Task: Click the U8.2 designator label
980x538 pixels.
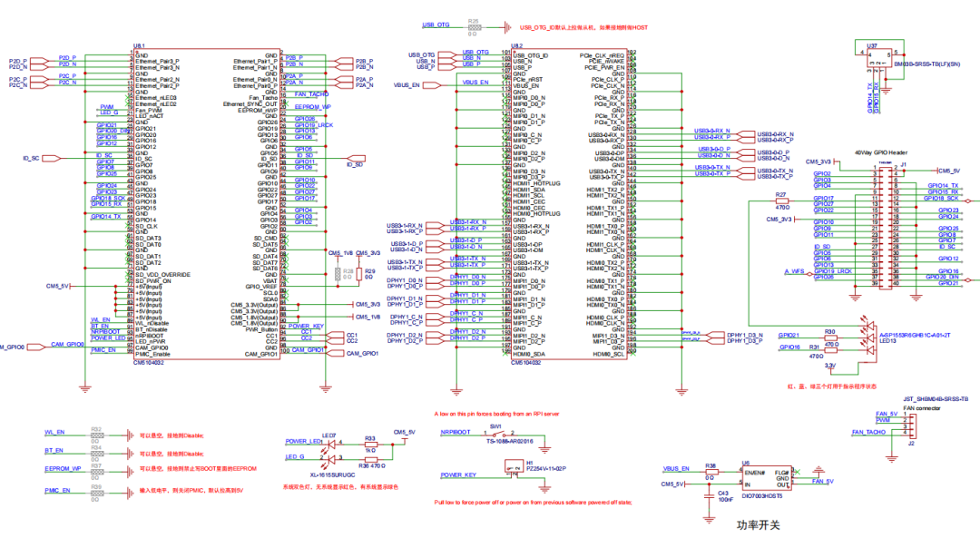Action: tap(517, 46)
